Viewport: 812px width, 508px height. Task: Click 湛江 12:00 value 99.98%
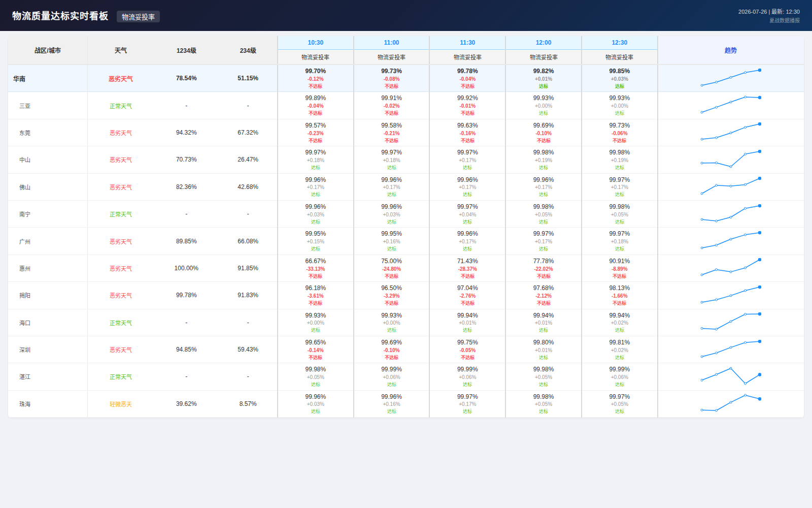tap(544, 369)
